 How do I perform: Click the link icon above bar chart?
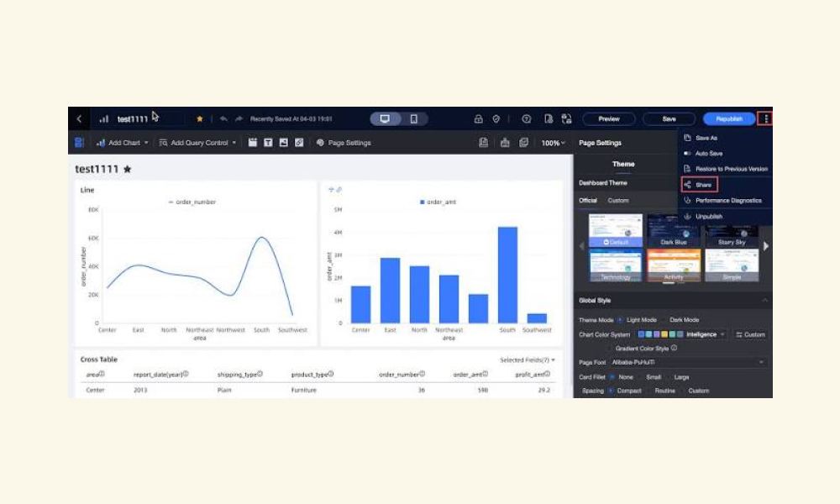(x=339, y=190)
